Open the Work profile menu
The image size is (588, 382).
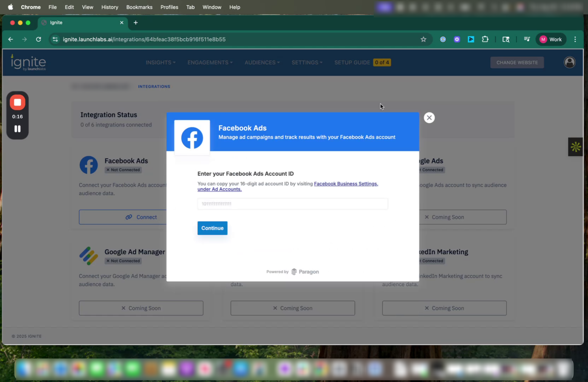(x=551, y=39)
